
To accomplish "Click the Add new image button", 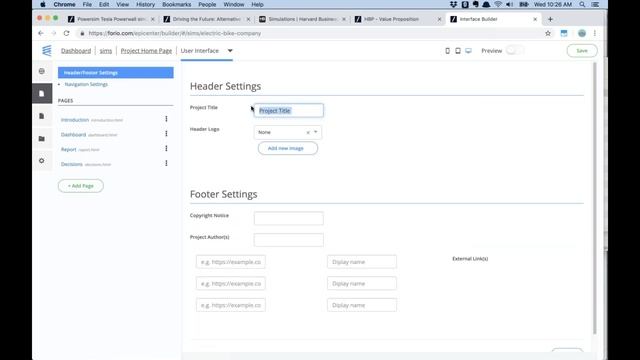I will pos(288,148).
